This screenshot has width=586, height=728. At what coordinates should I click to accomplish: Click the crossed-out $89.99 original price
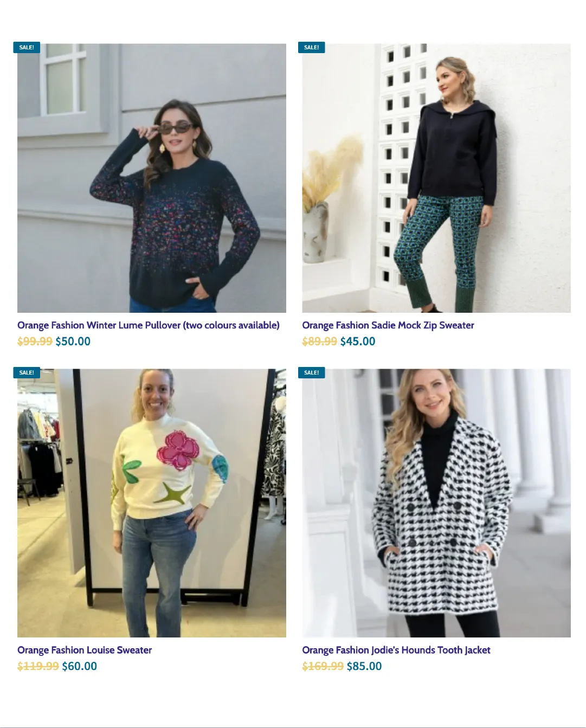point(320,342)
